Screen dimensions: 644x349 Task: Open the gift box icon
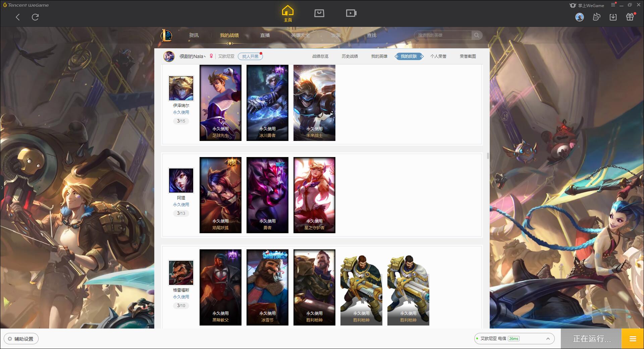(x=630, y=17)
